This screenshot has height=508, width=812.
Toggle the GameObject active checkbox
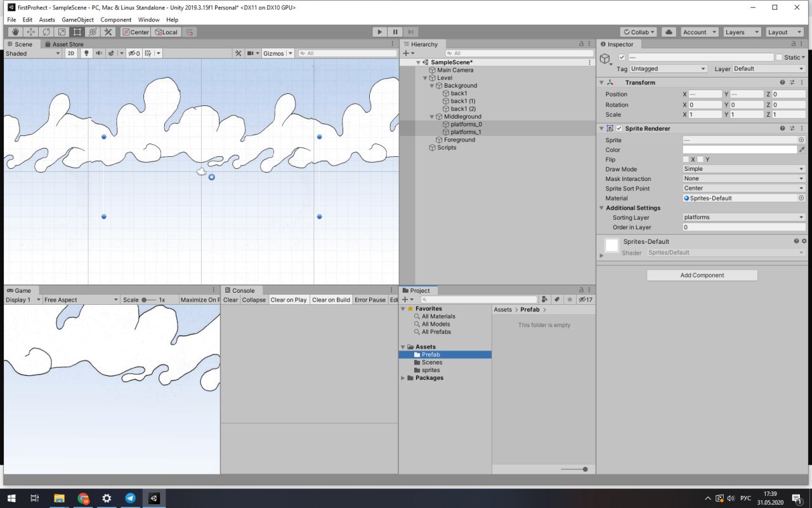click(622, 57)
